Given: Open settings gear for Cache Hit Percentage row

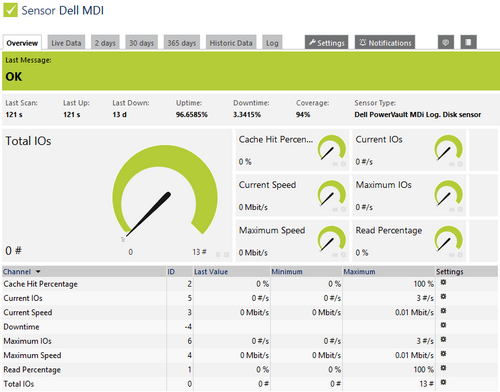Looking at the screenshot, I should 443,282.
